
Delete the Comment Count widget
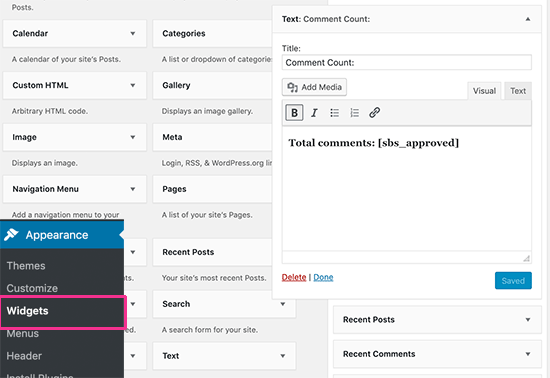point(294,277)
